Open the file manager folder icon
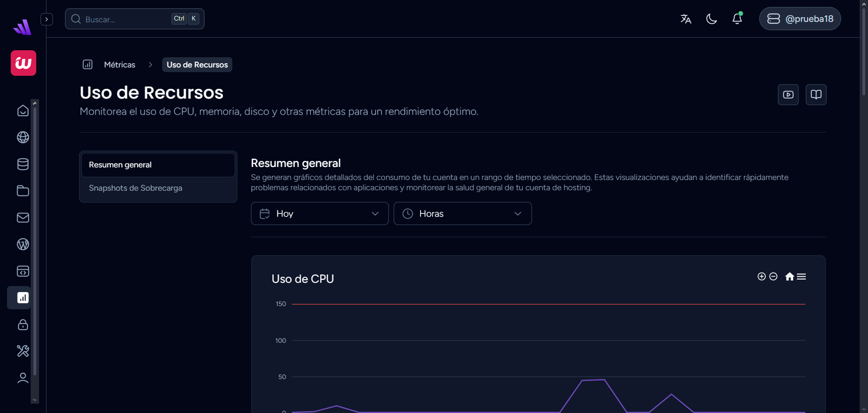Image resolution: width=868 pixels, height=413 pixels. pyautogui.click(x=23, y=191)
